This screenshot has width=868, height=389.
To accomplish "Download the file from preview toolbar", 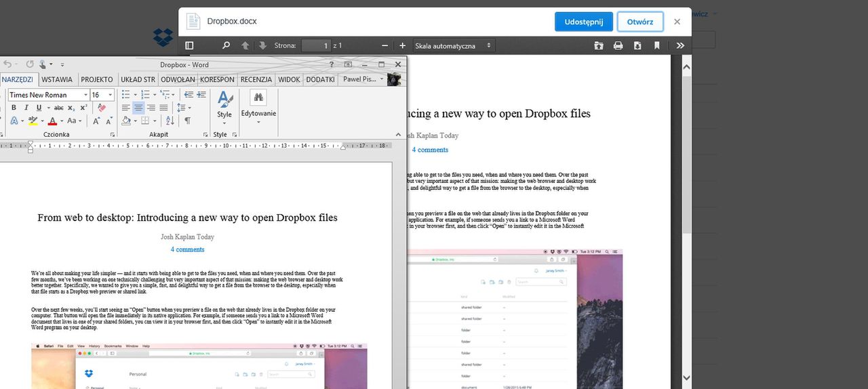I will point(637,45).
